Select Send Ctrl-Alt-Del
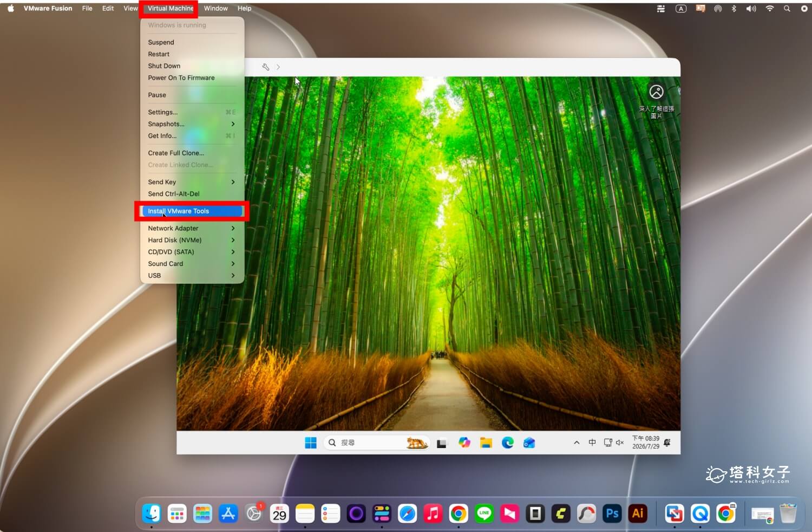Viewport: 812px width, 532px height. pos(192,194)
